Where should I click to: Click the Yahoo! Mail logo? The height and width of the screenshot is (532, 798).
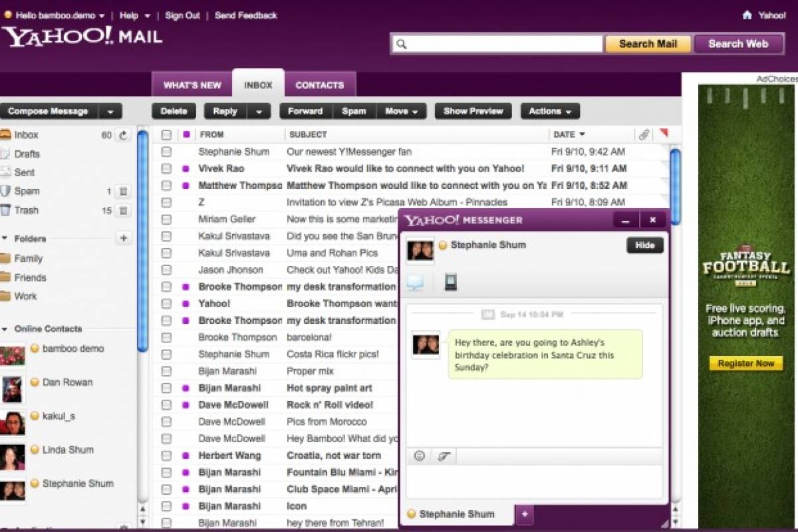(81, 37)
